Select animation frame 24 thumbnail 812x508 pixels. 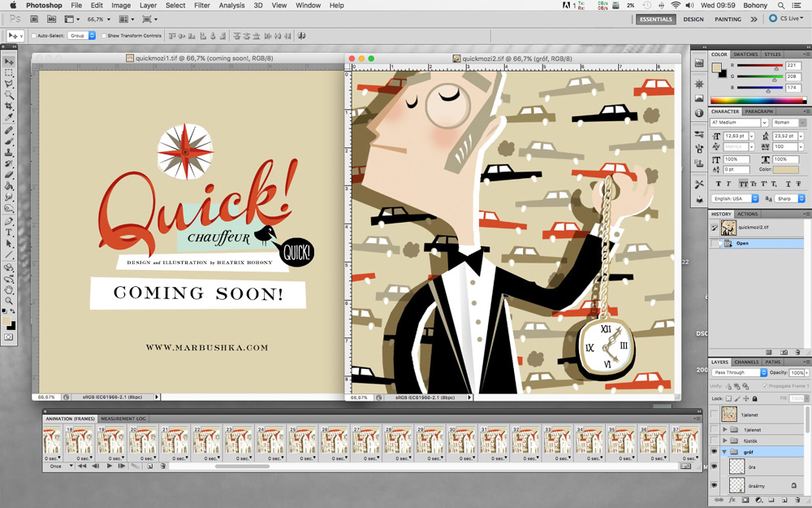coord(270,441)
